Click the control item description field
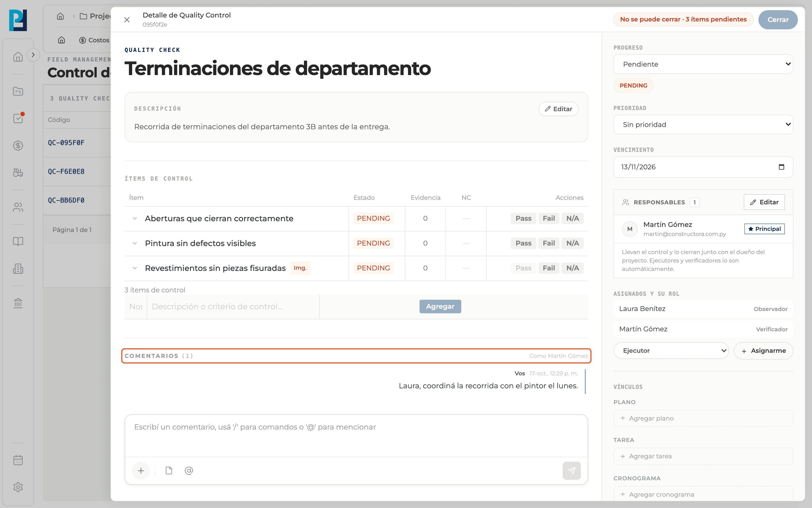The width and height of the screenshot is (812, 508). [x=233, y=306]
